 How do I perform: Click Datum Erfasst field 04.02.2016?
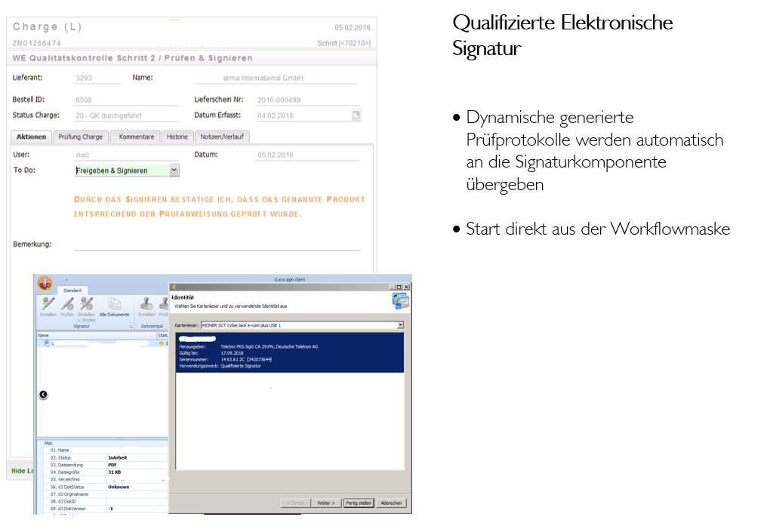coord(303,115)
